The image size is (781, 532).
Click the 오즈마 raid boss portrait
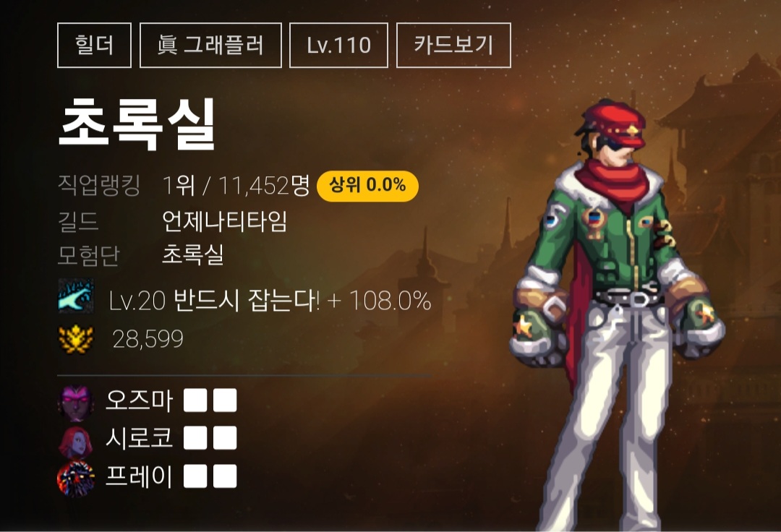[76, 402]
